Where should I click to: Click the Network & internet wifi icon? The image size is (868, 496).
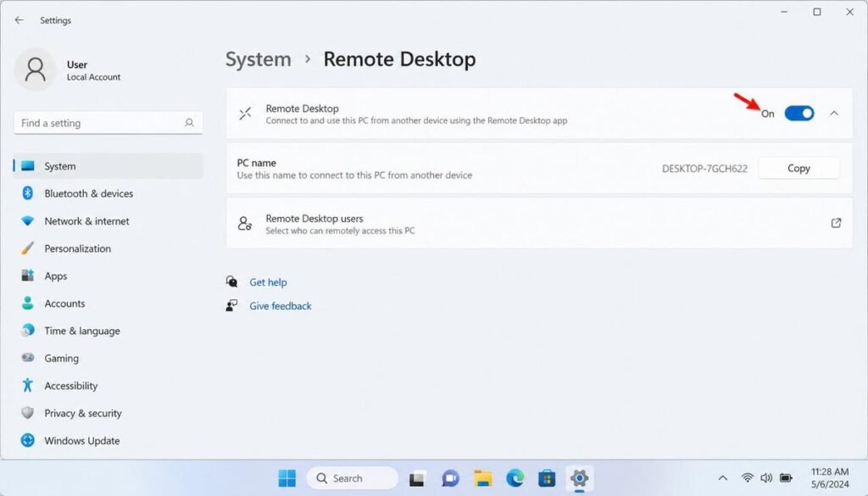[x=28, y=220]
